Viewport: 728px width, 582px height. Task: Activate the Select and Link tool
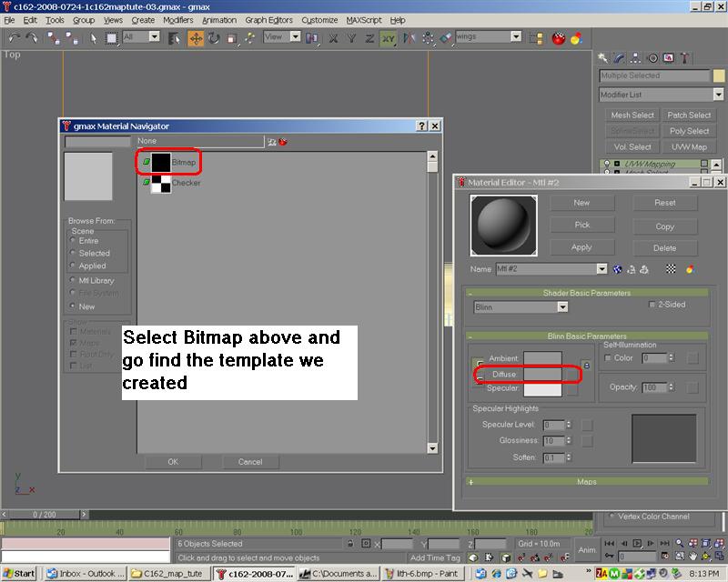click(x=54, y=38)
